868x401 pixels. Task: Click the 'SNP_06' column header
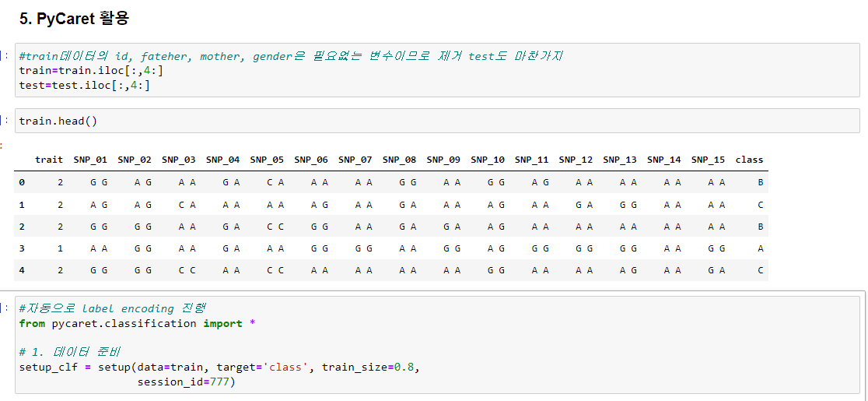[311, 160]
